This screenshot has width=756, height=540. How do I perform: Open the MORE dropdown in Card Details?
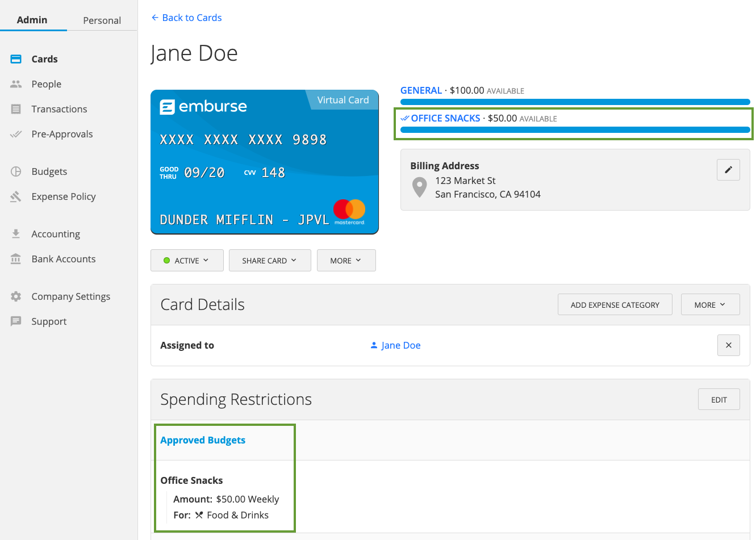(710, 305)
